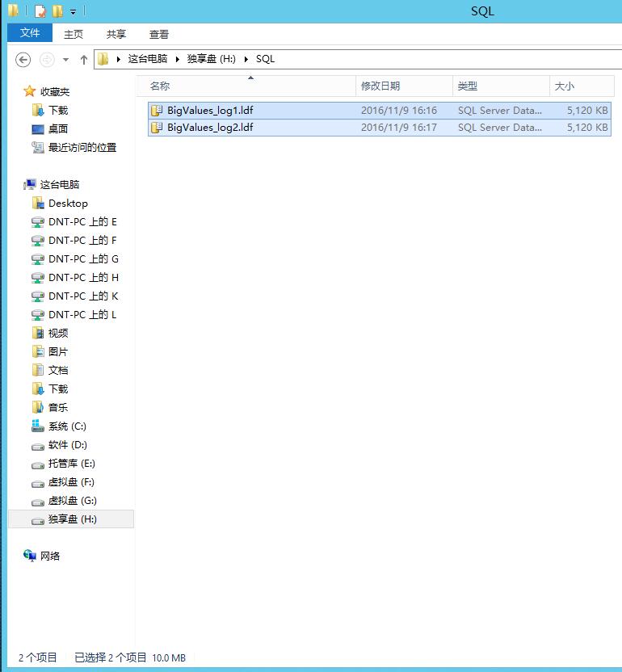Open the recent locations dropdown arrow

point(65,60)
